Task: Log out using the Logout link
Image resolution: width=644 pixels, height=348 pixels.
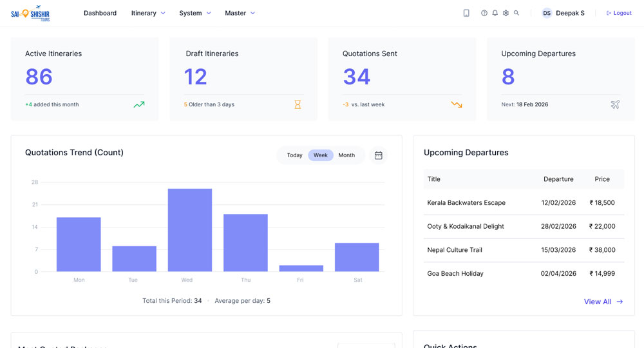Action: tap(619, 13)
